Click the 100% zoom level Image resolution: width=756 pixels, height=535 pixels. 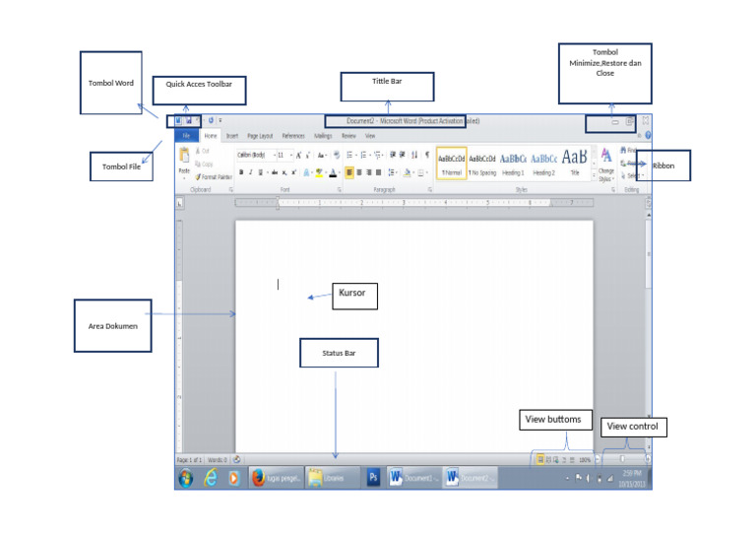pos(585,460)
